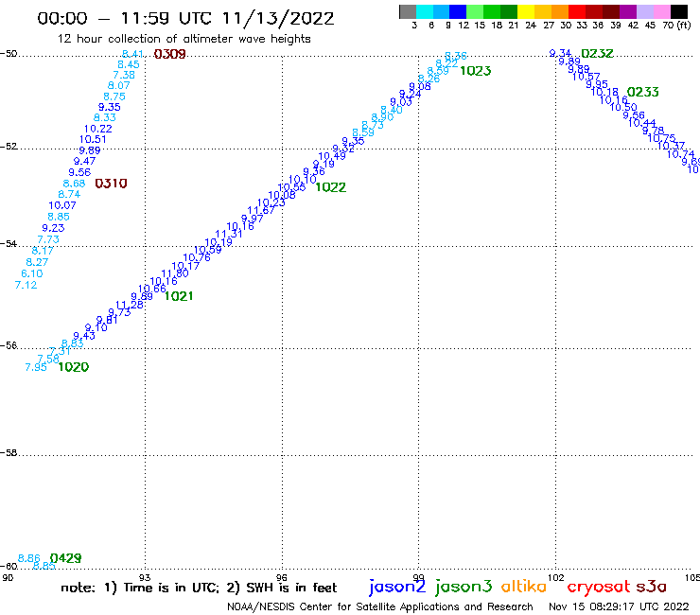Screen dimensions: 700x615
Task: Click the 7.73 wave height value
Action: click(x=48, y=239)
